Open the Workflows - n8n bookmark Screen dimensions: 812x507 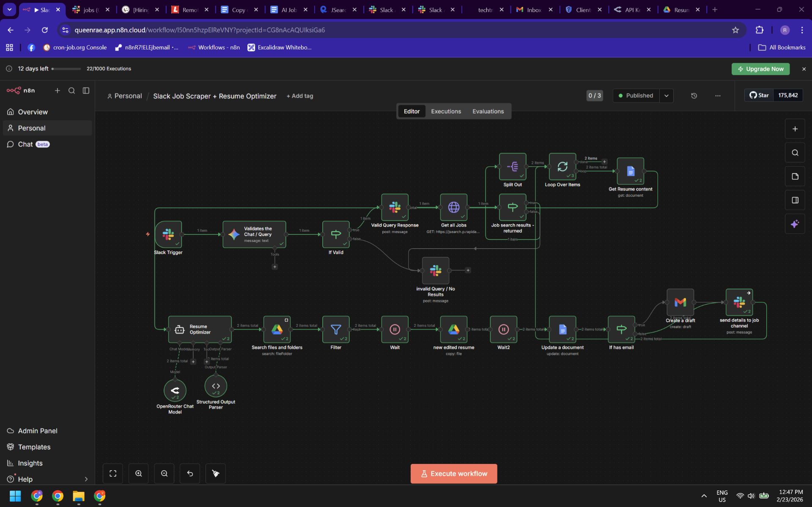pos(214,47)
